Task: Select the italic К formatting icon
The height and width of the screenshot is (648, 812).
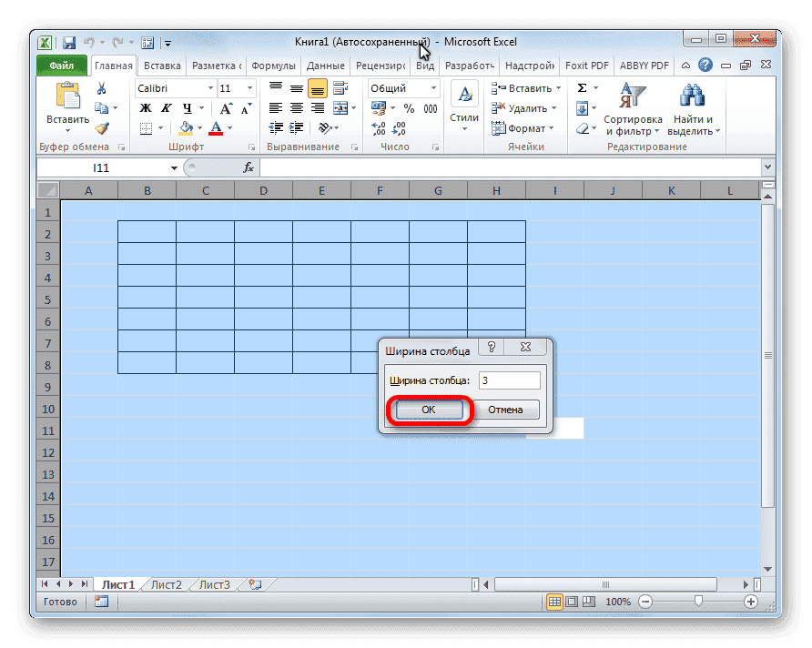Action: pos(167,107)
